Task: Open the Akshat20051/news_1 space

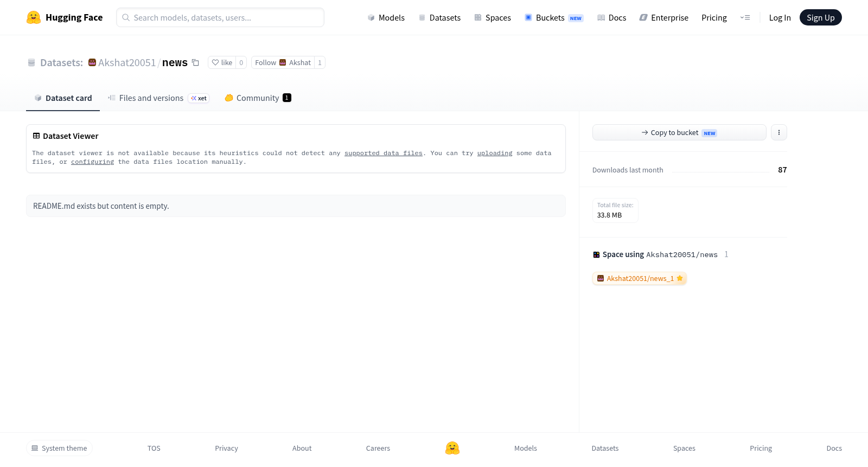Action: (640, 278)
